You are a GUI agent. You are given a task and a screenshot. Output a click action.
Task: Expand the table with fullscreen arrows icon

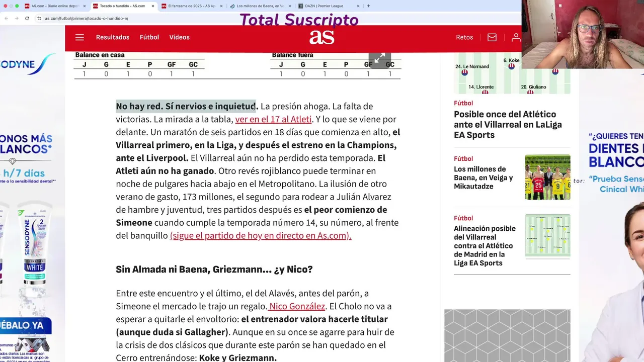pos(380,58)
